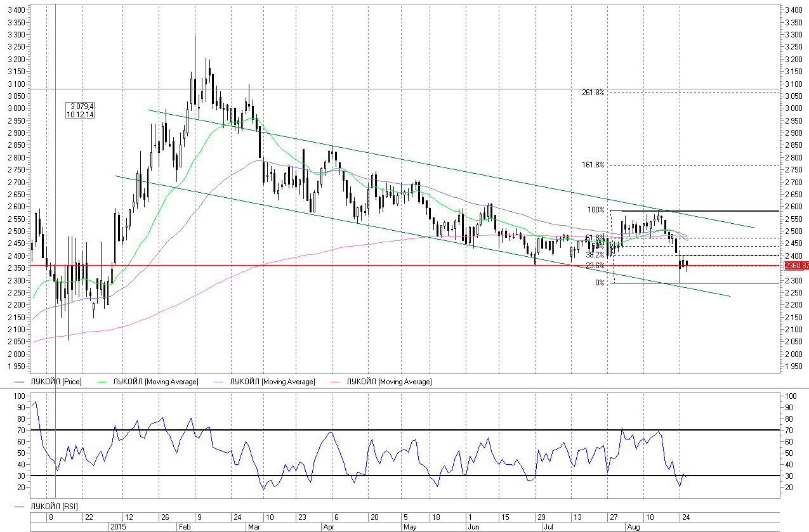This screenshot has height=532, width=809.
Task: Select the May label on the date axis
Action: click(x=411, y=527)
